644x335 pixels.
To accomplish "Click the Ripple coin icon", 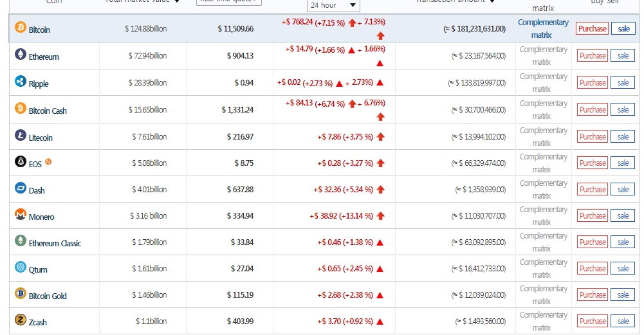I will [x=21, y=82].
